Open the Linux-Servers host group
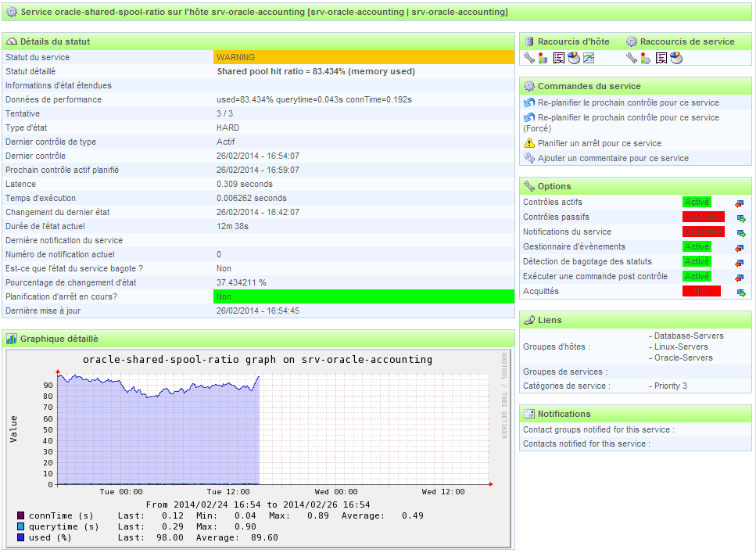756x553 pixels. 681,347
